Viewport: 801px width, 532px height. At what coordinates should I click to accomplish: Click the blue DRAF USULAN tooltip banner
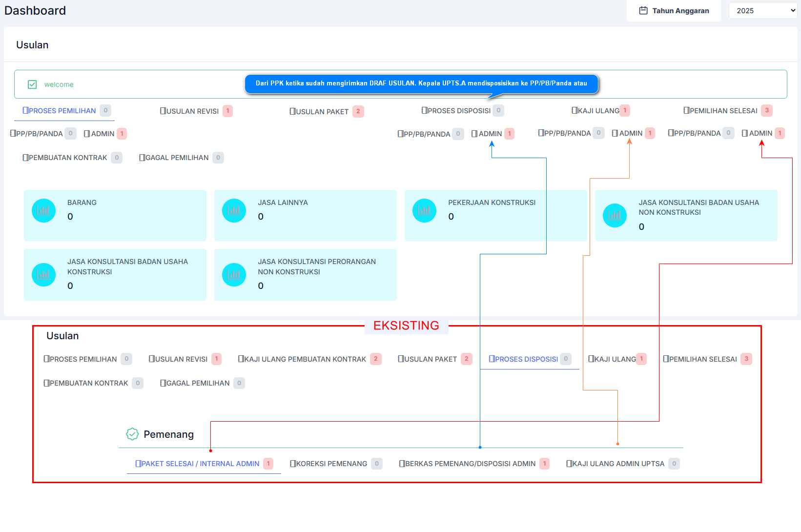[421, 83]
